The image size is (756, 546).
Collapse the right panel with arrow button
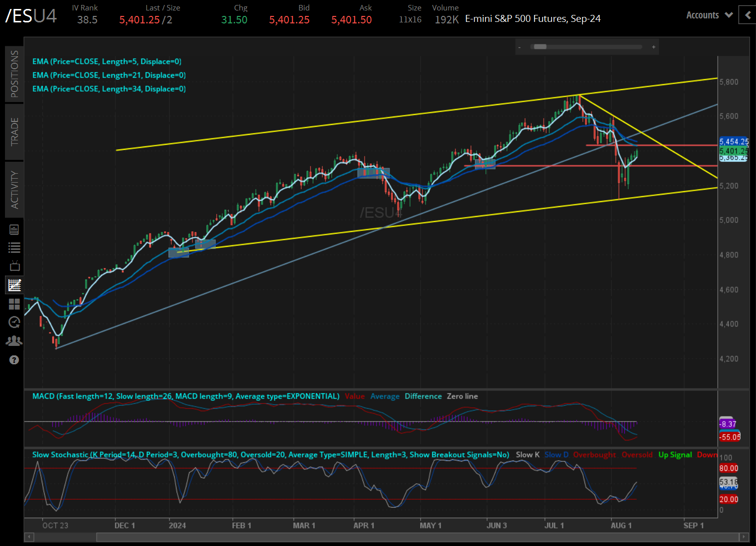coord(747,15)
